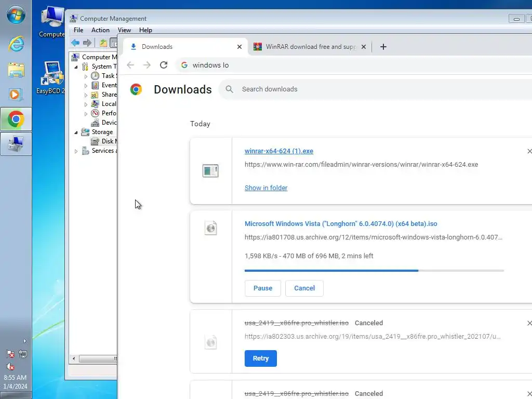532x399 pixels.
Task: Click the archive.org Longhorn URL text
Action: (x=373, y=237)
